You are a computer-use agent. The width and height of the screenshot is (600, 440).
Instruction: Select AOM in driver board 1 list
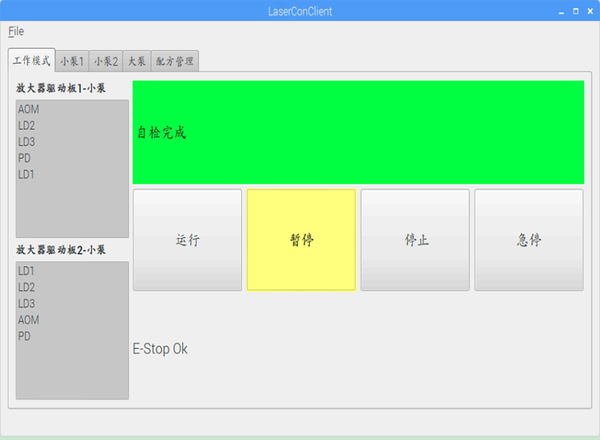click(x=72, y=109)
